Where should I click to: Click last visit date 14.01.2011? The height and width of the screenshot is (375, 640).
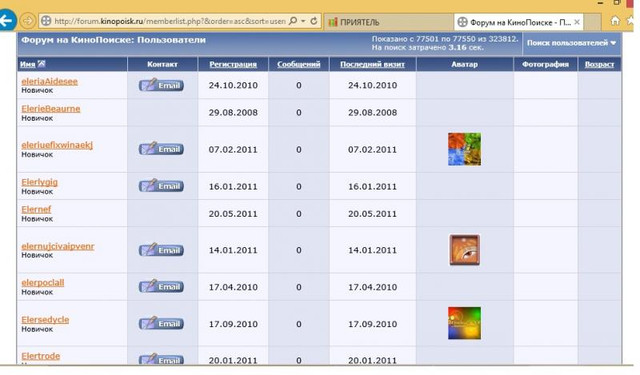[x=372, y=250]
